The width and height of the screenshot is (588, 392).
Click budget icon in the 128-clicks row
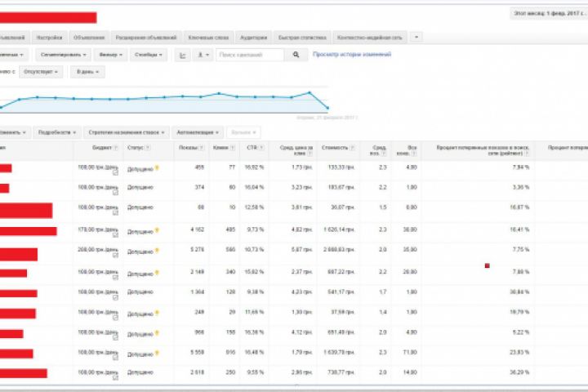pos(115,297)
